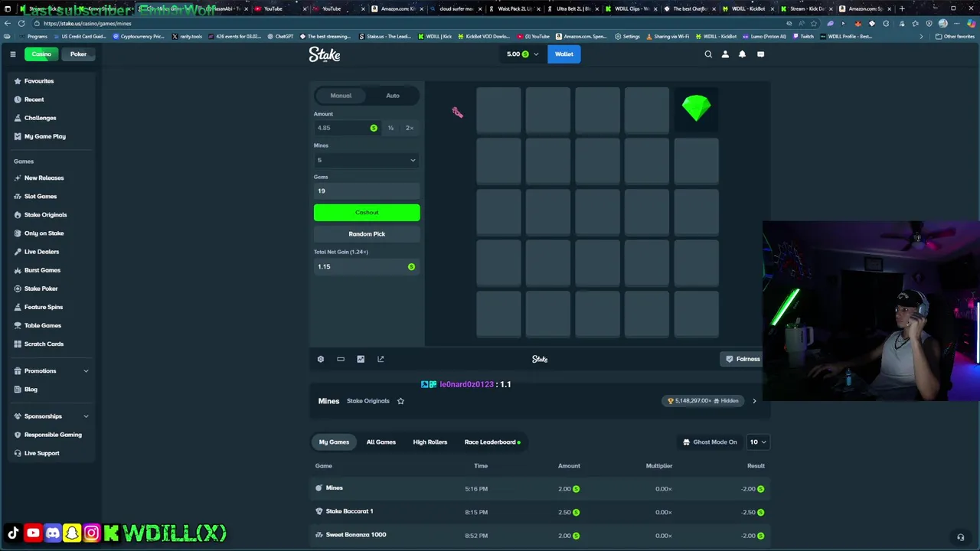This screenshot has width=980, height=551.
Task: Open the Wallet
Action: point(564,54)
